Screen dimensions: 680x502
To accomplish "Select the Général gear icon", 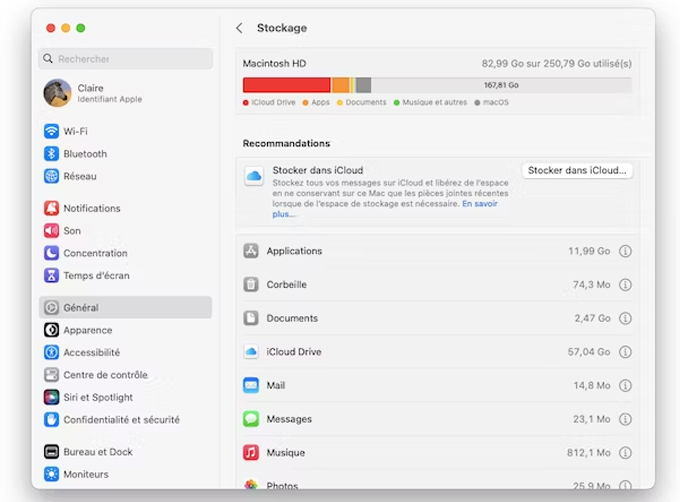I will click(x=51, y=307).
